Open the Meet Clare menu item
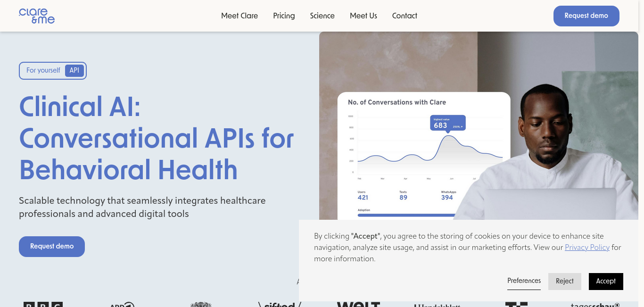This screenshot has height=307, width=644. [239, 16]
